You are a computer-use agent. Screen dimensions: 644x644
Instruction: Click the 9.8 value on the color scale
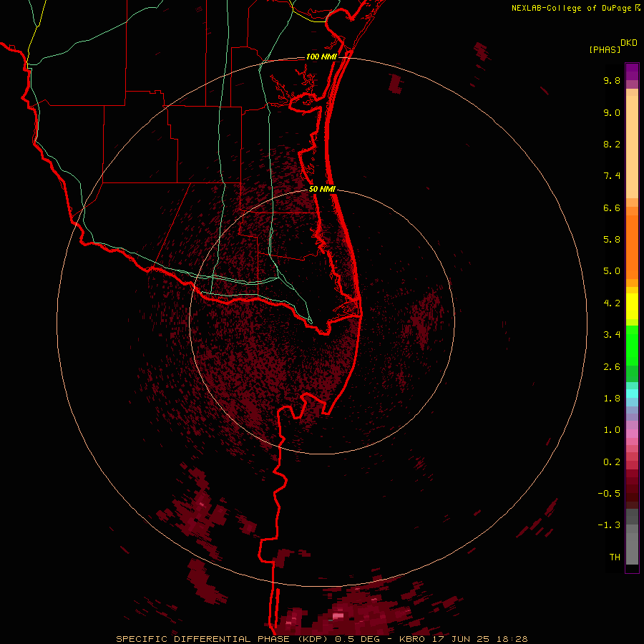[x=612, y=80]
